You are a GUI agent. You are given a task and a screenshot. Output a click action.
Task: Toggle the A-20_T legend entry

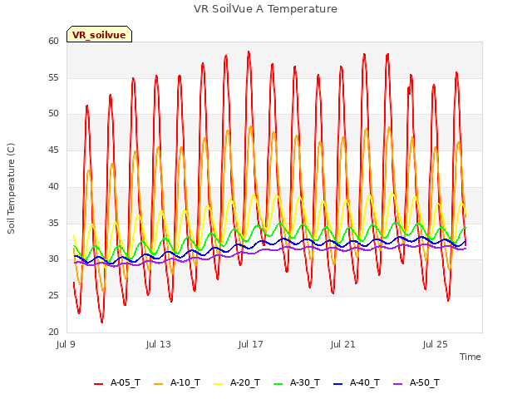(x=237, y=382)
